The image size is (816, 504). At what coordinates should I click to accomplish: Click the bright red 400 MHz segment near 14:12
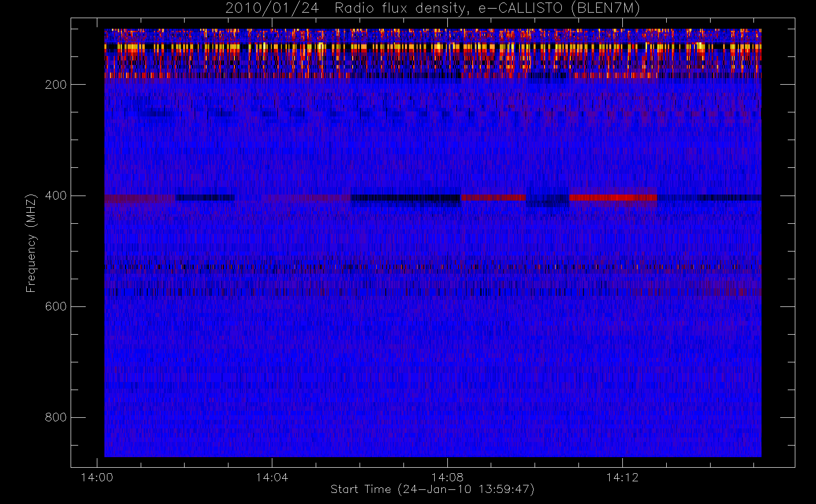pos(613,197)
